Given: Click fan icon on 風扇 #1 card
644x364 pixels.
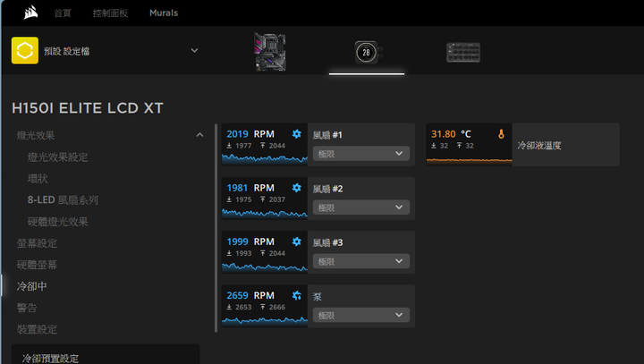Looking at the screenshot, I should [x=297, y=134].
